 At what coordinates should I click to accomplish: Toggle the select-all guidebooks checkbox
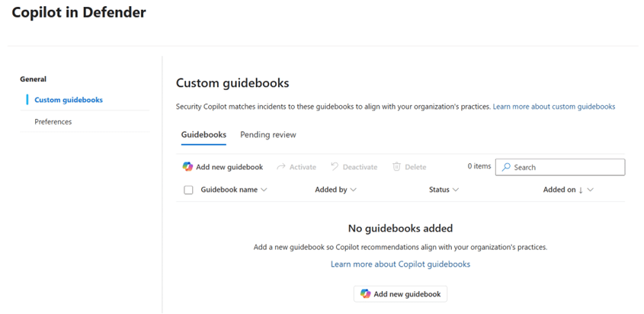188,190
